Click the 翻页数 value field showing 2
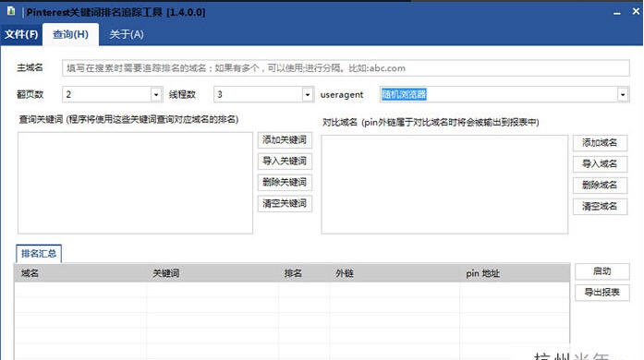644x360 pixels. coord(107,95)
